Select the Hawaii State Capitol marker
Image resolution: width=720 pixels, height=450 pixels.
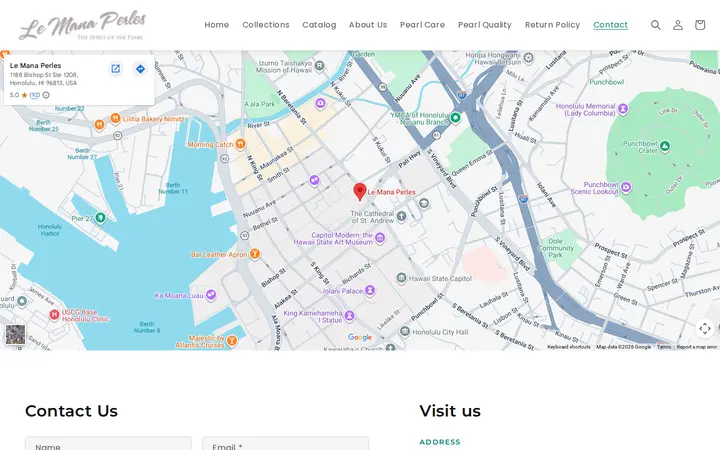tap(401, 278)
